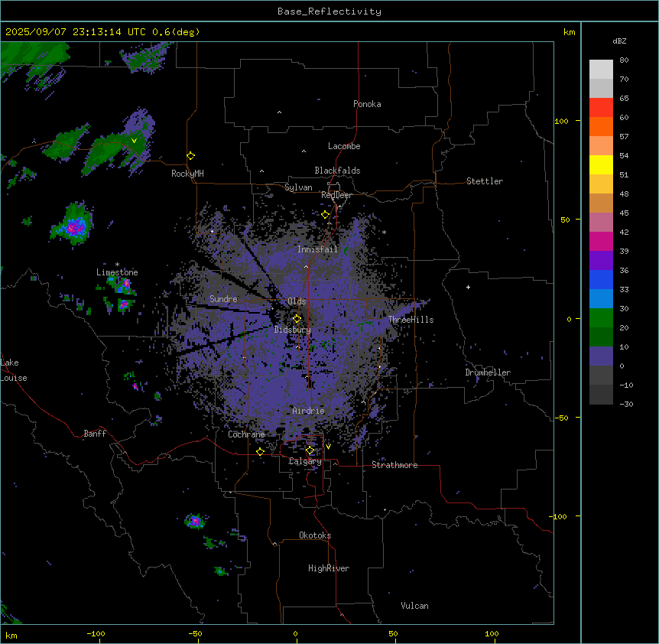Click the yellow diamond marker above Calgary label
Viewport: 659px width, 644px height.
[x=310, y=450]
